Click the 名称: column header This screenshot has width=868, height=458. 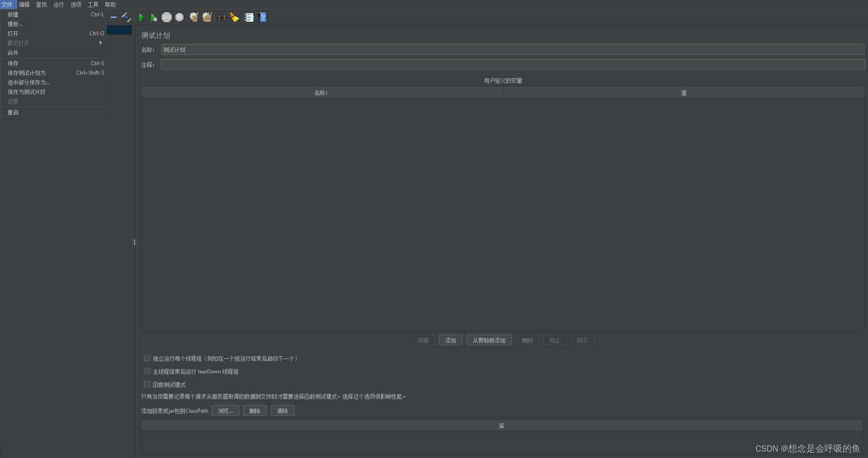click(322, 93)
